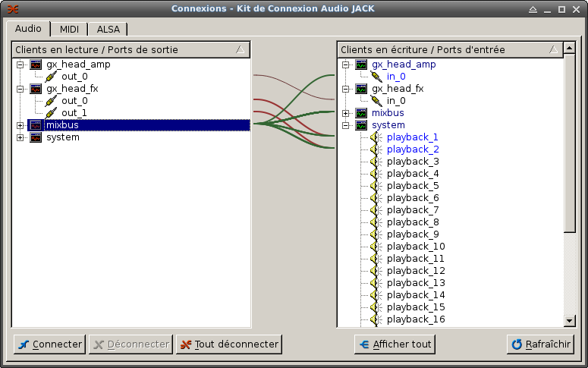
Task: Click the gx_head_amp out_0 plug icon
Action: pos(51,77)
